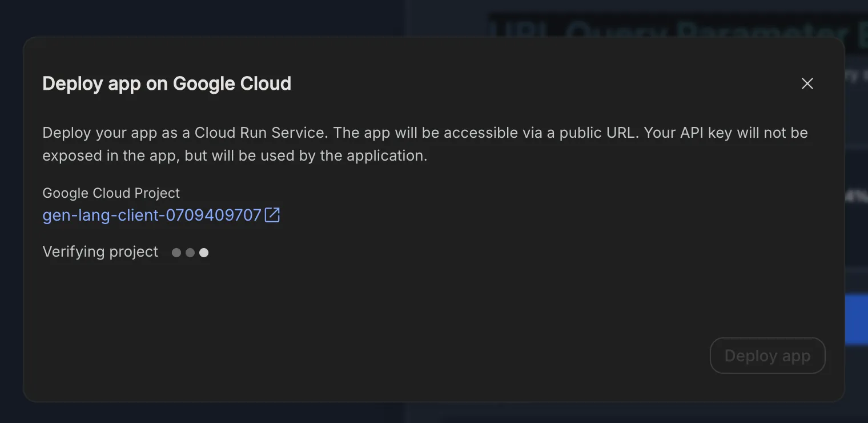The width and height of the screenshot is (868, 423).
Task: Click the "Verifying project" status text
Action: point(101,252)
